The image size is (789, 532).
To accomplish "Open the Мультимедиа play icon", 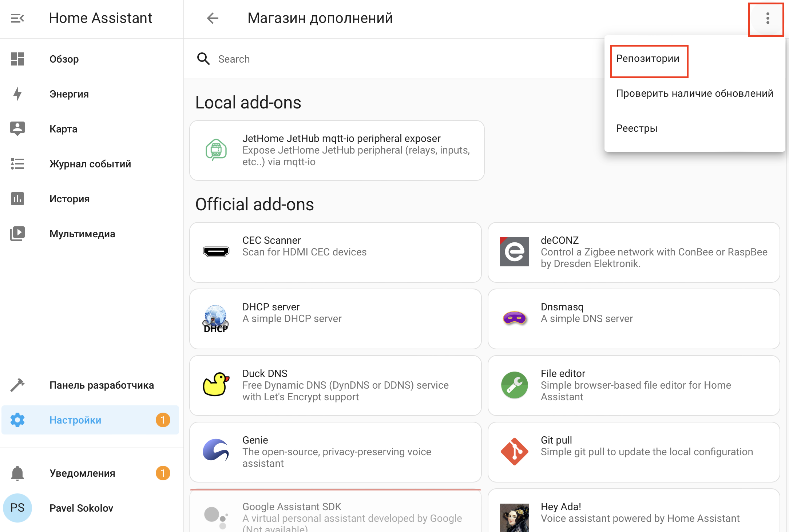I will coord(17,234).
